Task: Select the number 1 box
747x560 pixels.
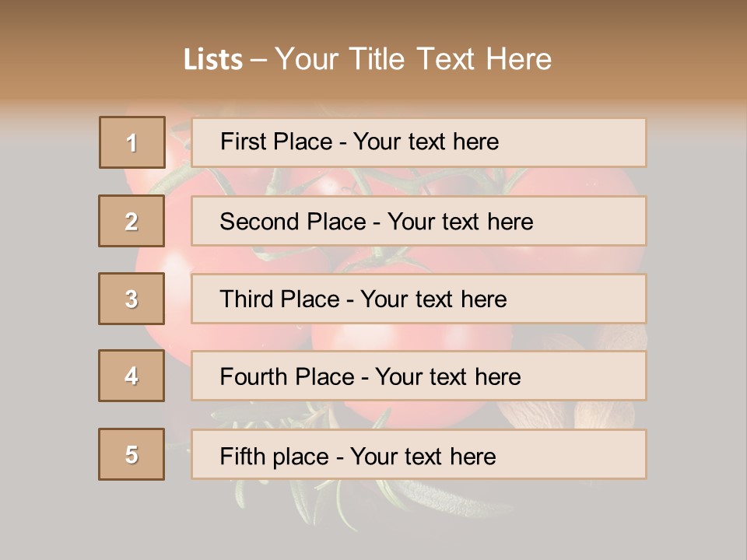Action: tap(132, 142)
